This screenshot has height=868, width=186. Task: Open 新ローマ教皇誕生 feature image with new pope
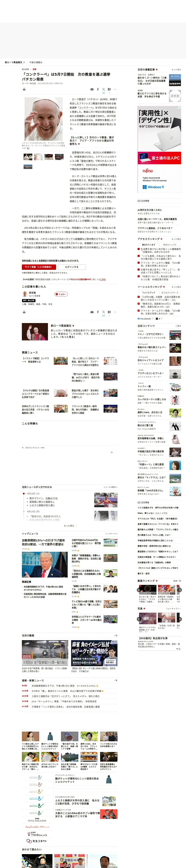[35, 332]
